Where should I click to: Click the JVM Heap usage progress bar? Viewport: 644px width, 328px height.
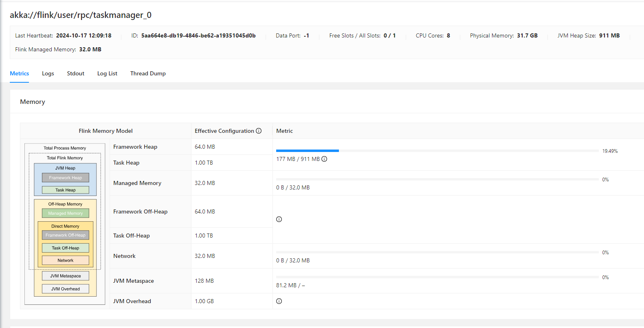tap(437, 151)
